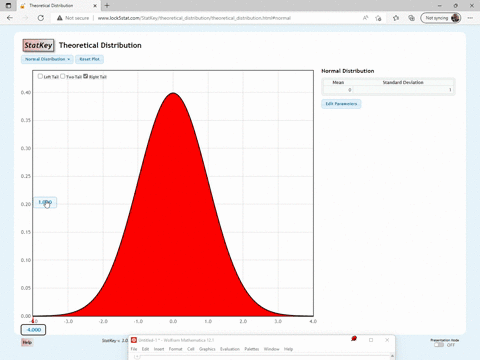Click the address bar URL
This screenshot has width=480, height=360.
[x=194, y=18]
